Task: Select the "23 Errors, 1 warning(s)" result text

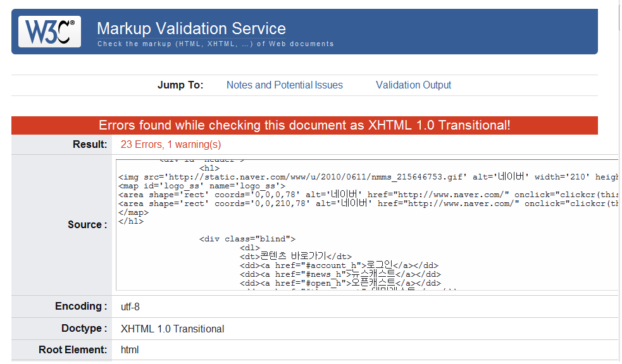Action: coord(171,145)
